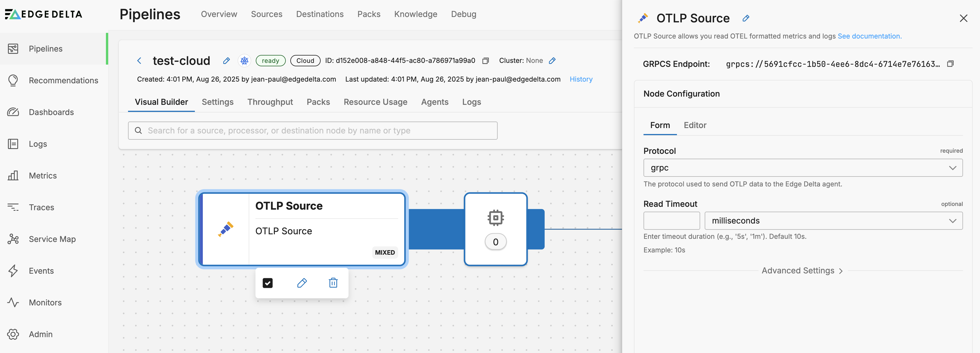Select the Visual Builder tab
Screen dimensions: 980x353
click(161, 102)
